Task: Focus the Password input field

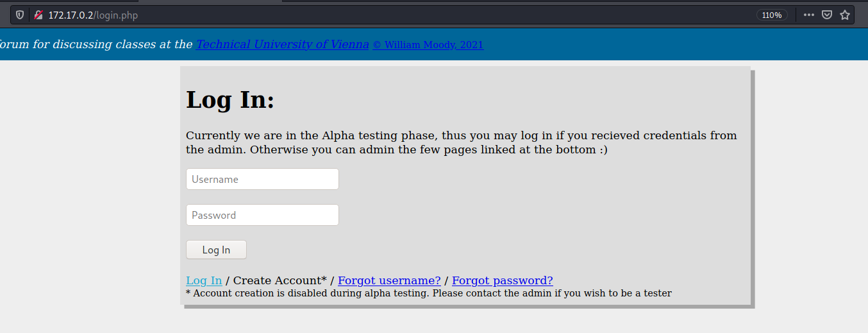Action: pos(262,215)
